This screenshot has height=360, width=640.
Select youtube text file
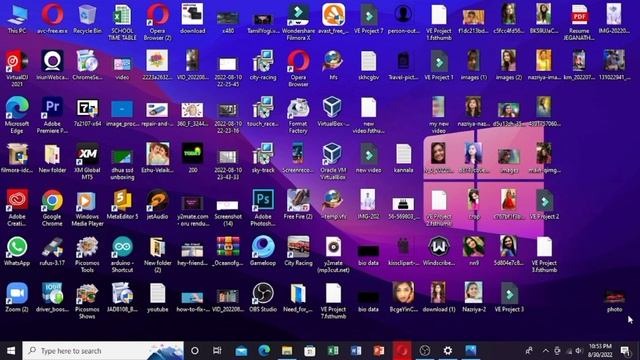158,298
